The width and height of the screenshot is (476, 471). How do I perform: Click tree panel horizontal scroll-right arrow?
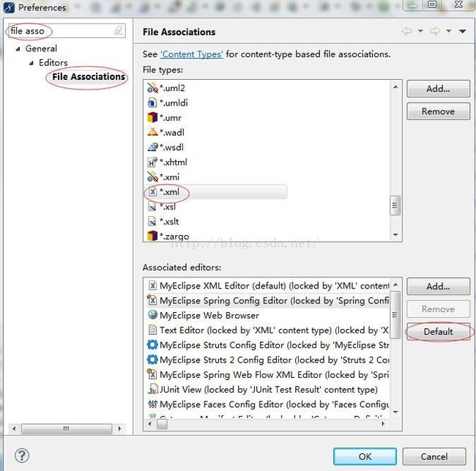click(119, 429)
